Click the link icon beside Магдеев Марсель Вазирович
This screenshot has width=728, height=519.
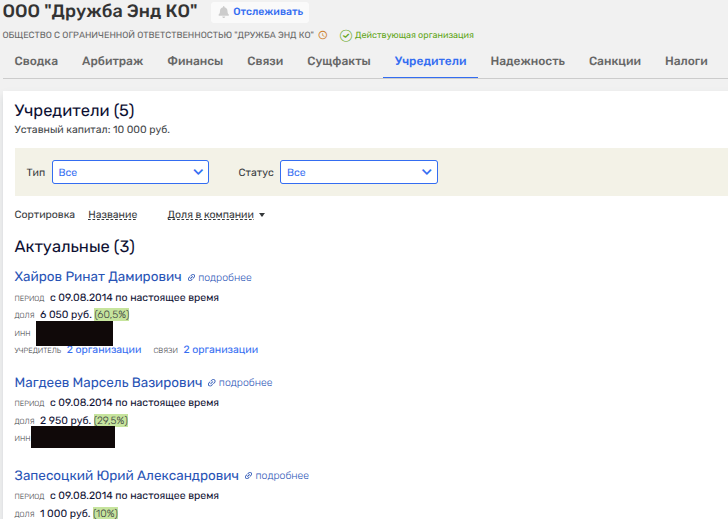(x=211, y=383)
